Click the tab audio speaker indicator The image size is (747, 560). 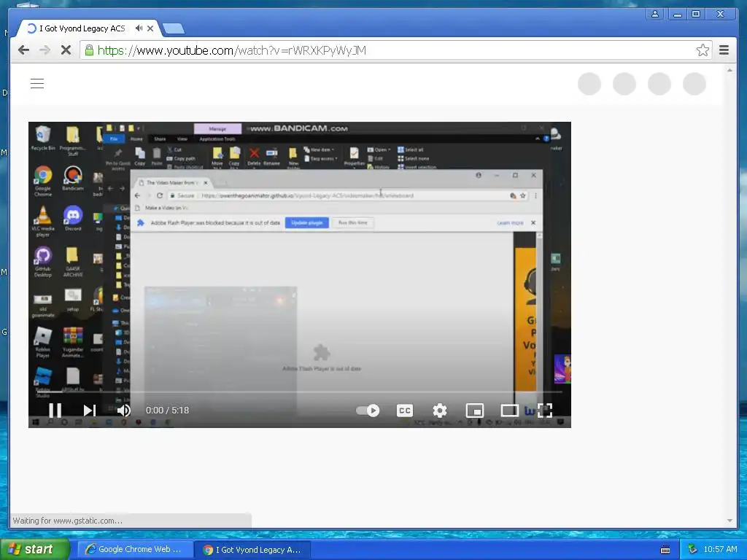pos(139,28)
